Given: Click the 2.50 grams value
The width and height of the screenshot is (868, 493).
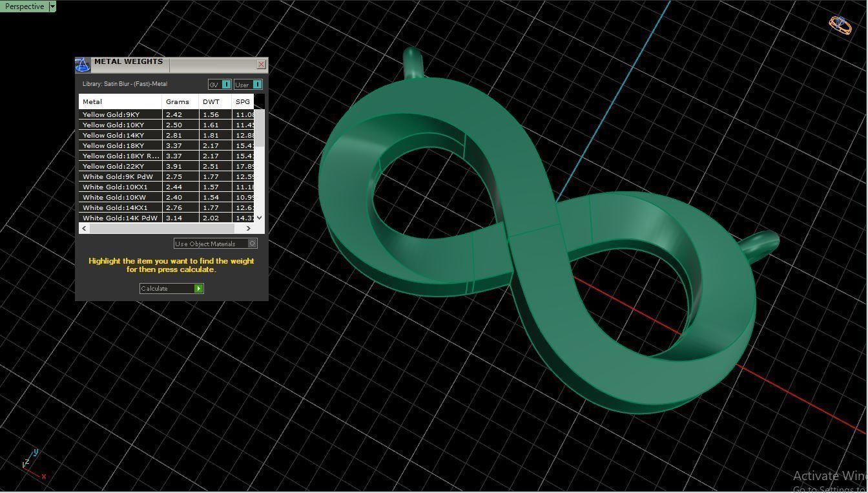Looking at the screenshot, I should 174,125.
